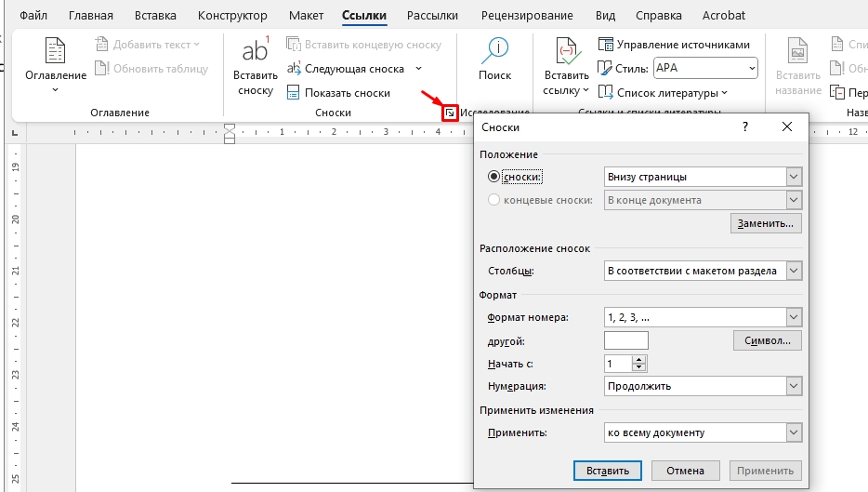Switch to the Главная tab
868x492 pixels.
click(91, 16)
